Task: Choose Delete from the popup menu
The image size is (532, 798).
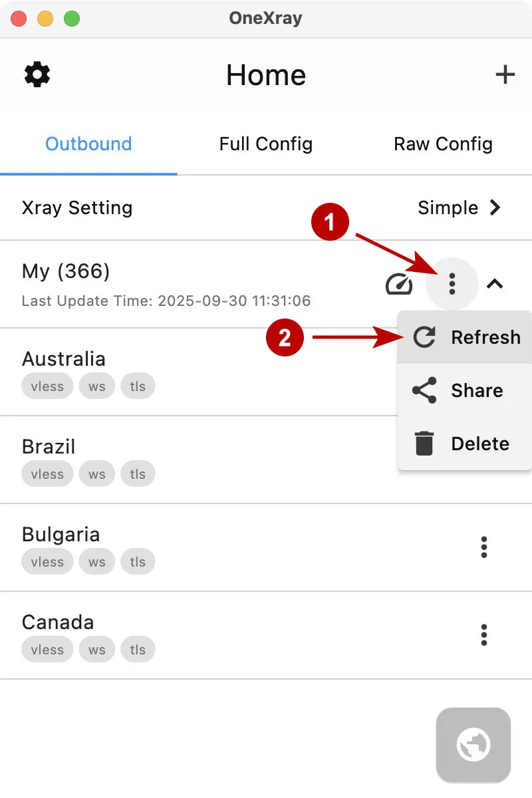Action: coord(465,444)
